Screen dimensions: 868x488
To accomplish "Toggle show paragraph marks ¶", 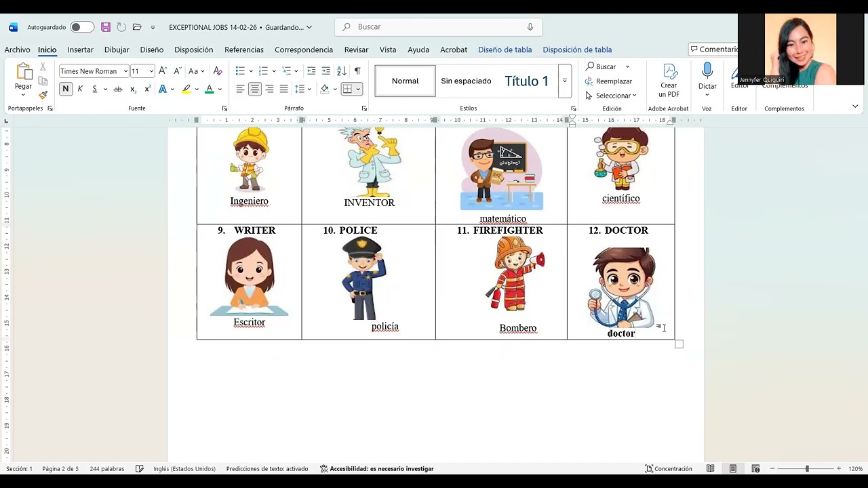I will point(357,70).
